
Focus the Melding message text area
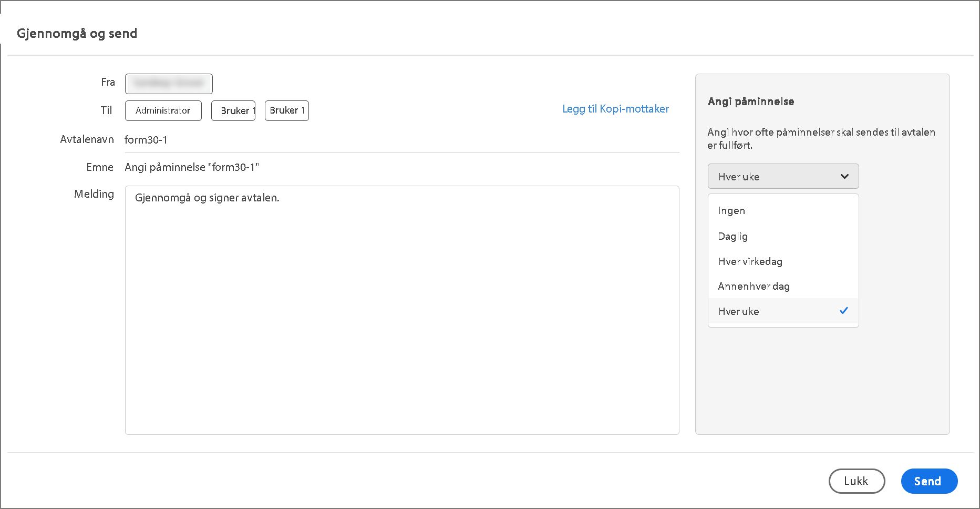click(x=401, y=310)
